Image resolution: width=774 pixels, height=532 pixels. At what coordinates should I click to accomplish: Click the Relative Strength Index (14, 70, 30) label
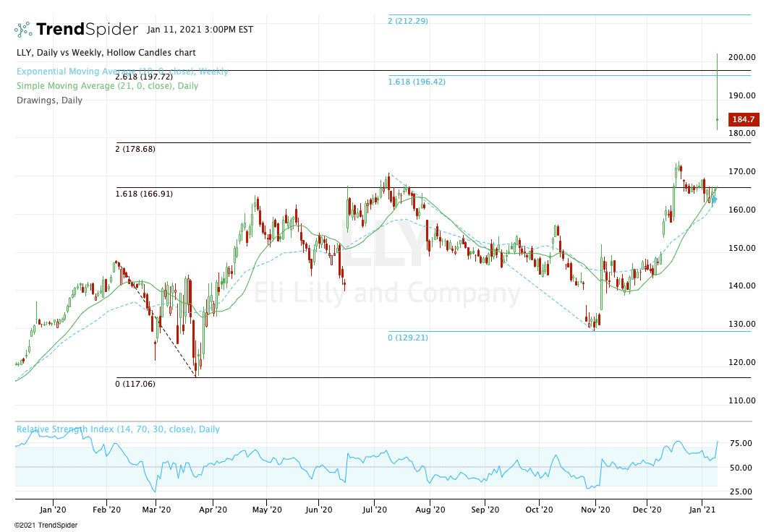tap(118, 429)
